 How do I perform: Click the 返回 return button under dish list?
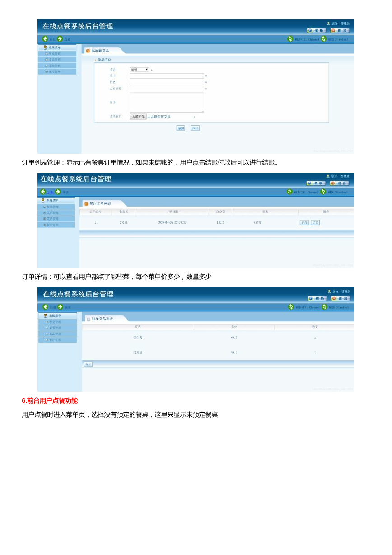point(88,364)
